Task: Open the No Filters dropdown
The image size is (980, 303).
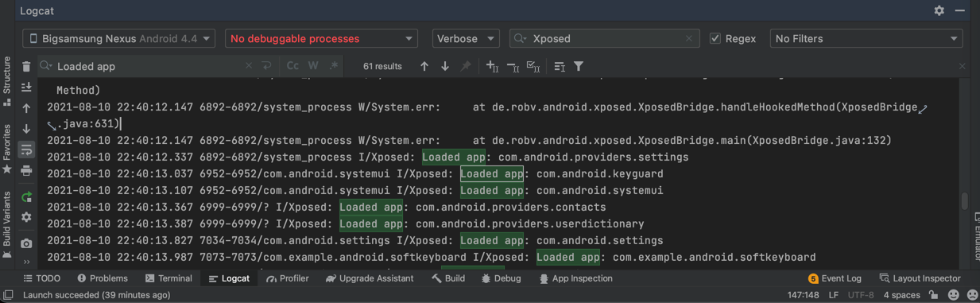Action: pos(866,38)
